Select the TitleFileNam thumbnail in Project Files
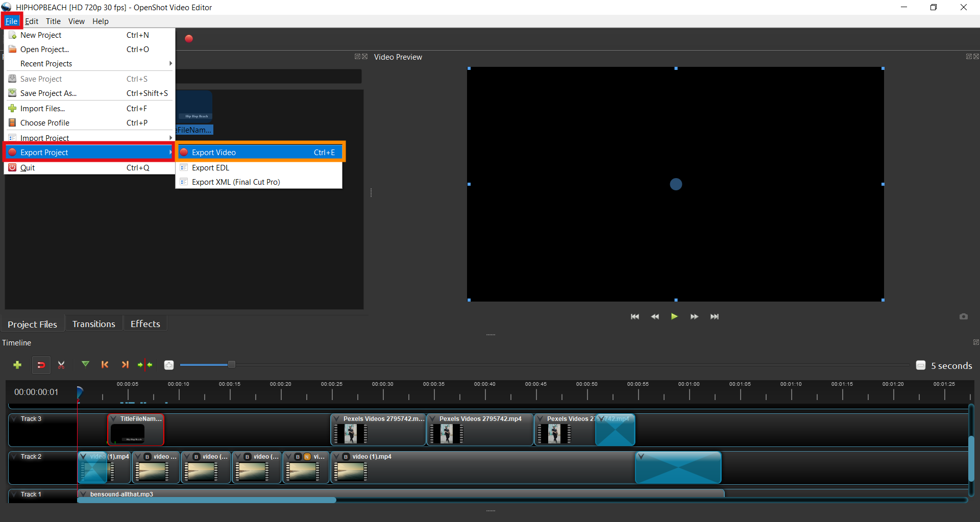 [194, 107]
